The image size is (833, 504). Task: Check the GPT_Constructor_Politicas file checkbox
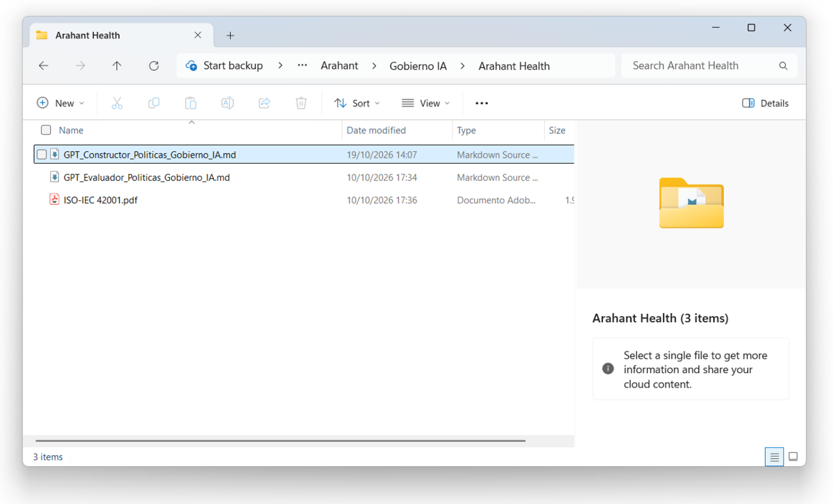pos(42,154)
